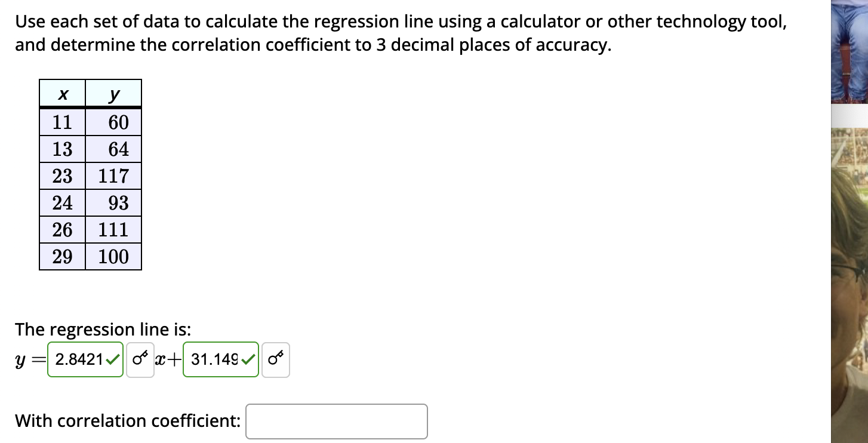
Task: Click the correlation coefficient input box
Action: [x=336, y=421]
